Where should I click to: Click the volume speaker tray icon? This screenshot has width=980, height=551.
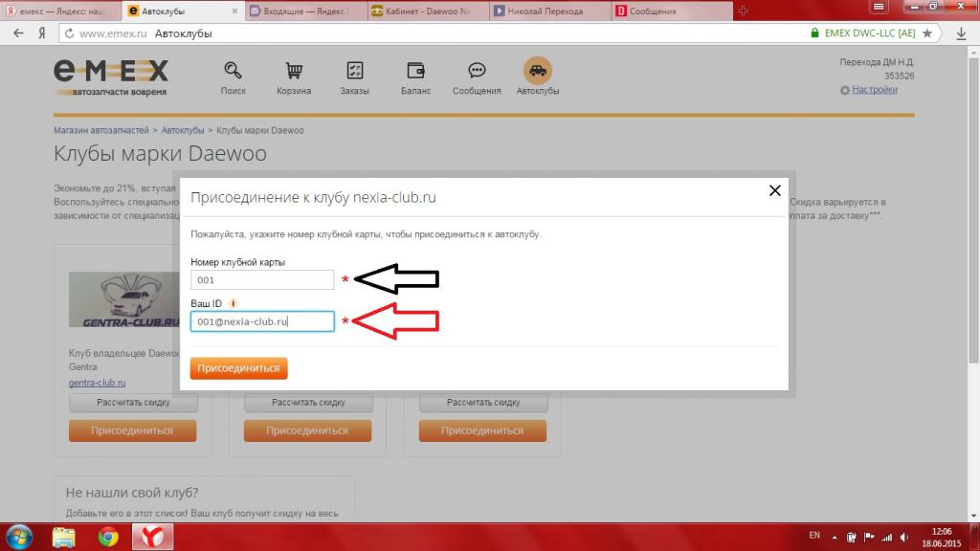[904, 538]
